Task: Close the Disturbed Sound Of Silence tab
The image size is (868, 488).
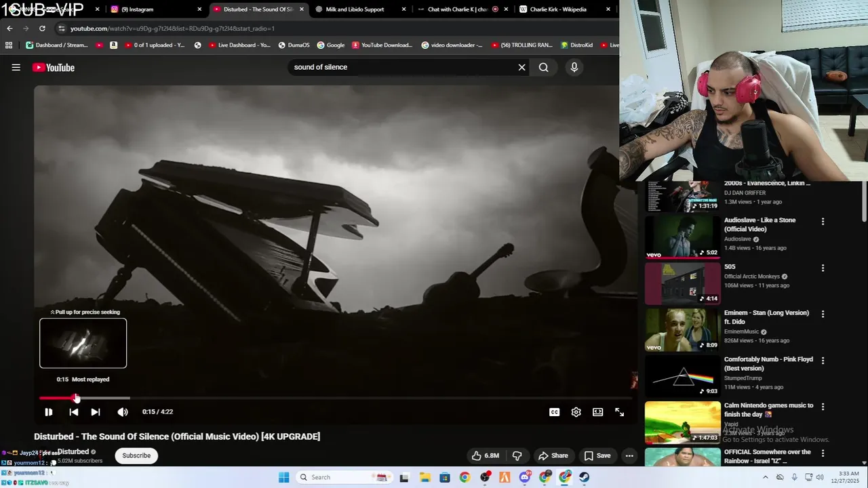Action: pyautogui.click(x=302, y=9)
